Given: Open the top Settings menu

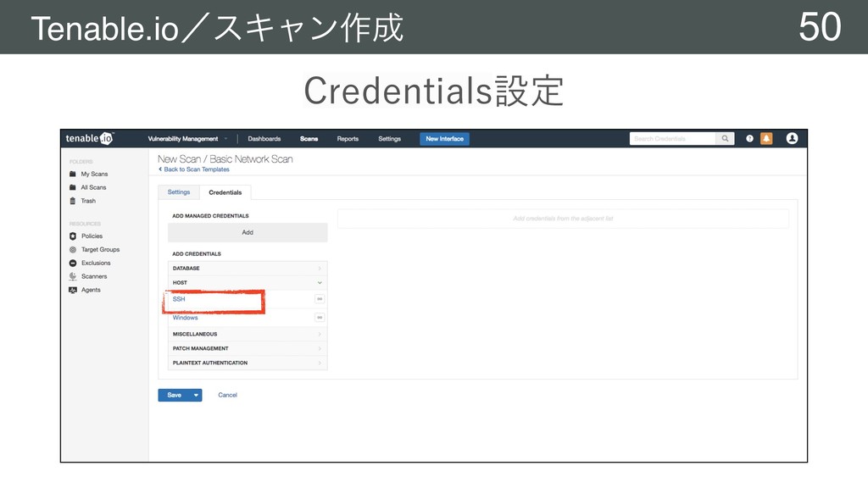Looking at the screenshot, I should tap(389, 139).
